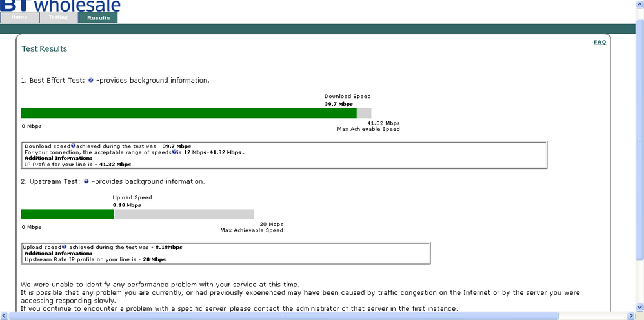This screenshot has width=644, height=320.
Task: Click the vertical scrollbar down arrow
Action: pos(640,307)
